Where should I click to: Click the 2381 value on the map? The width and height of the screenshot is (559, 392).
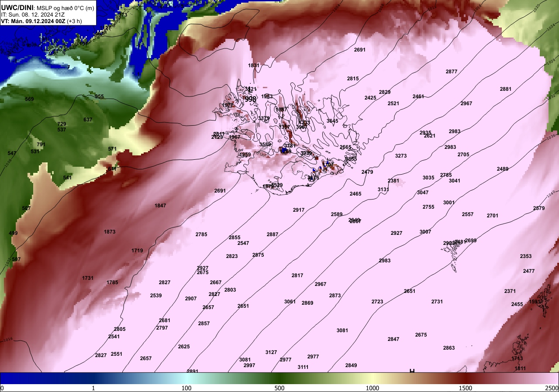click(393, 181)
